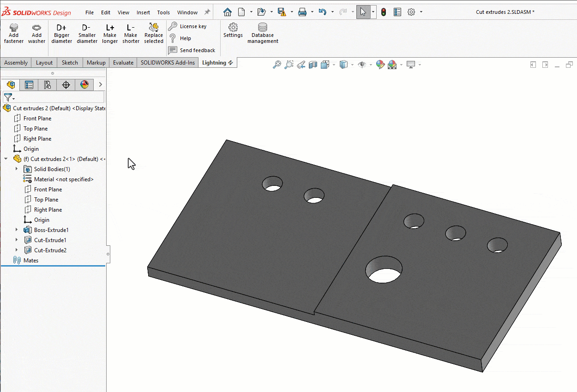Select Material <not specified> in tree
Screen dimensions: 577x392
coord(59,179)
